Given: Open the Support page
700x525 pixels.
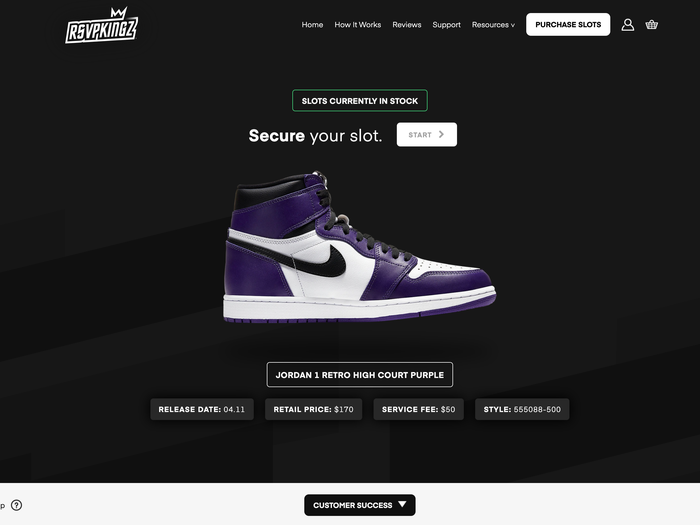Looking at the screenshot, I should pyautogui.click(x=446, y=25).
